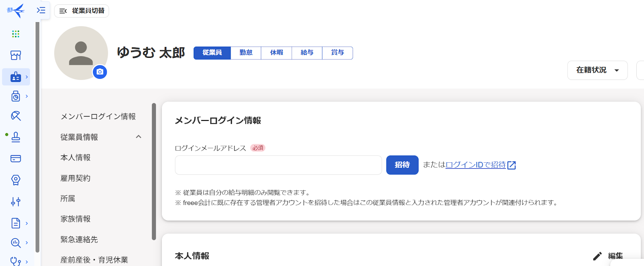Switch to the 休暇 tab
Image resolution: width=644 pixels, height=266 pixels.
(x=277, y=53)
